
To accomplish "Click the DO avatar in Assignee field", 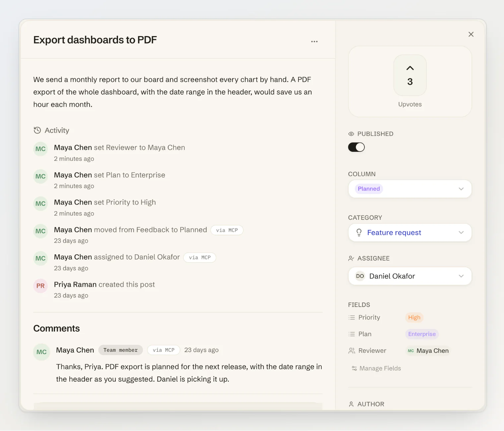I will [360, 276].
